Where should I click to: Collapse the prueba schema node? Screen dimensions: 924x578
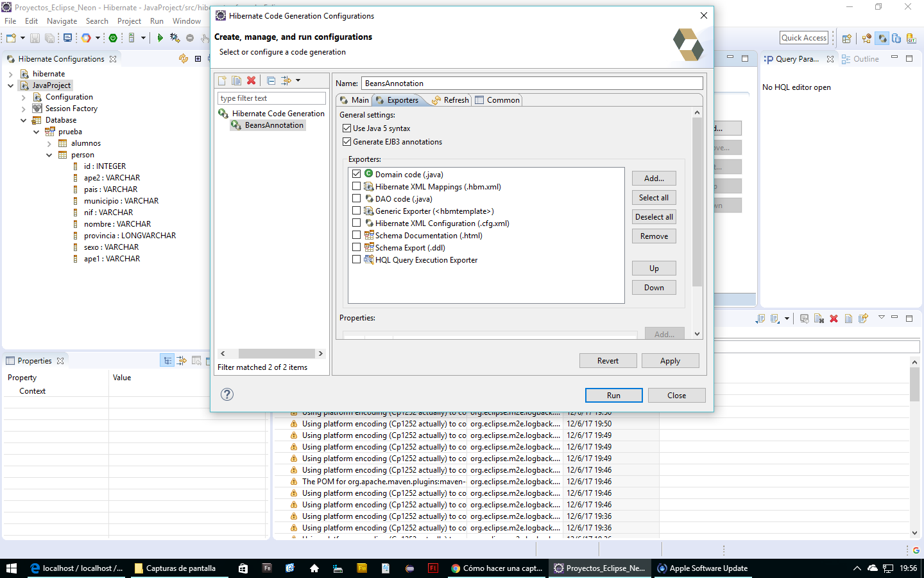pos(37,132)
